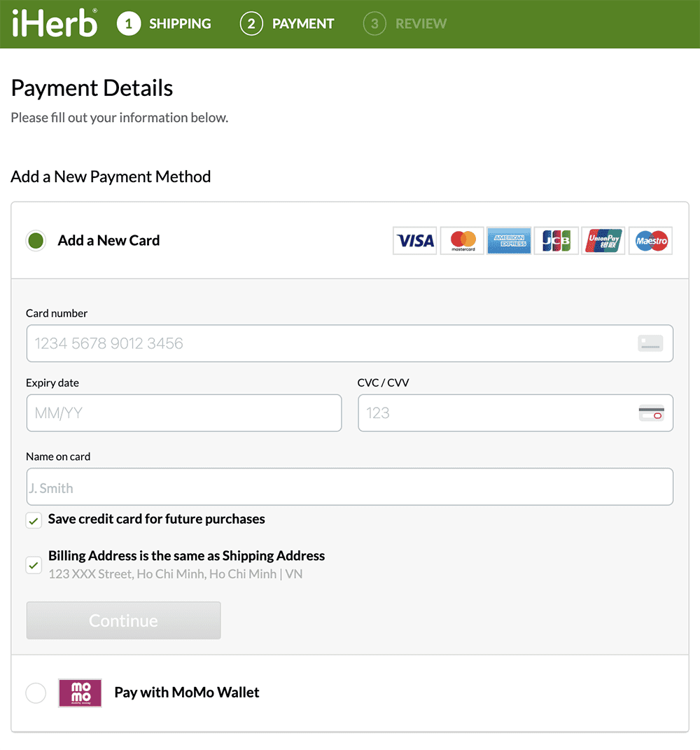This screenshot has width=700, height=750.
Task: Select the Pay with MoMo Wallet radio button
Action: pos(36,693)
